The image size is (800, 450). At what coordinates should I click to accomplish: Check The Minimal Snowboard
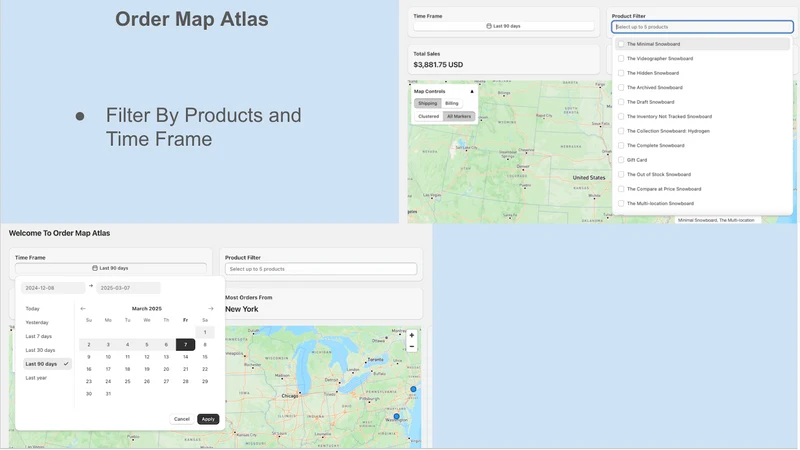pyautogui.click(x=621, y=44)
